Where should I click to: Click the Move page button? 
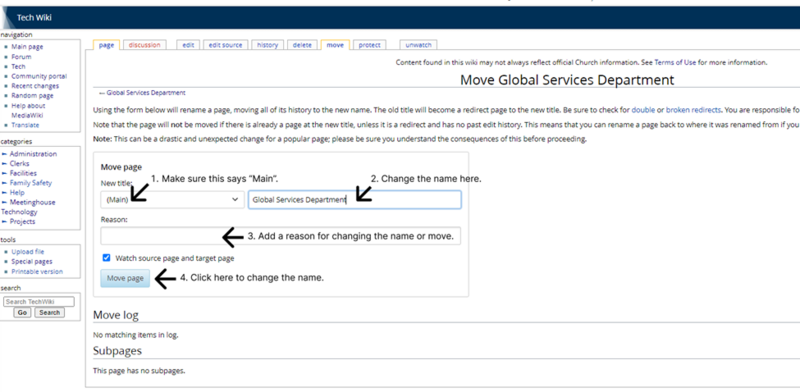click(125, 279)
